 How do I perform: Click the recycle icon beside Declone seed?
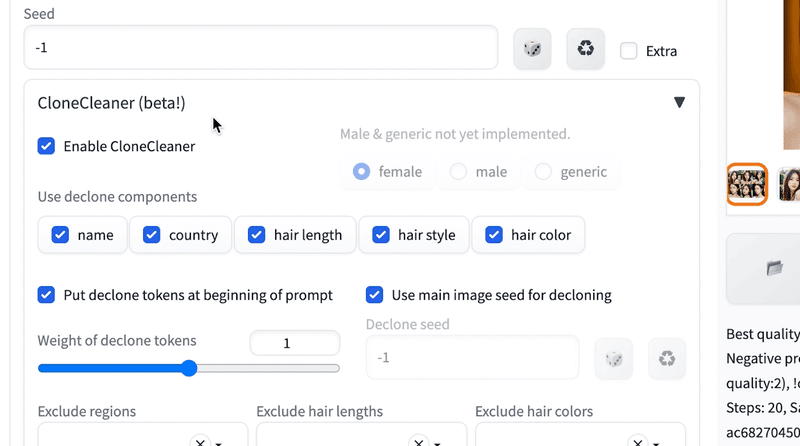667,358
